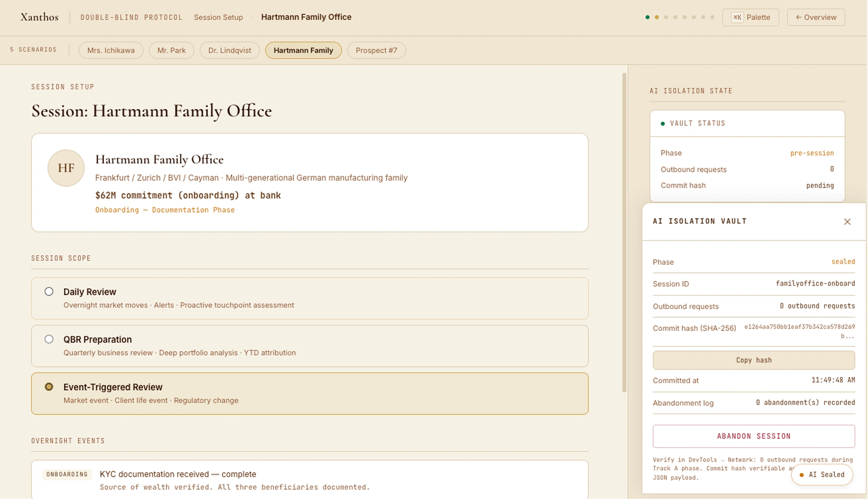Switch to the Dr. Lindqvist scenario
This screenshot has height=499, width=868.
pos(229,50)
